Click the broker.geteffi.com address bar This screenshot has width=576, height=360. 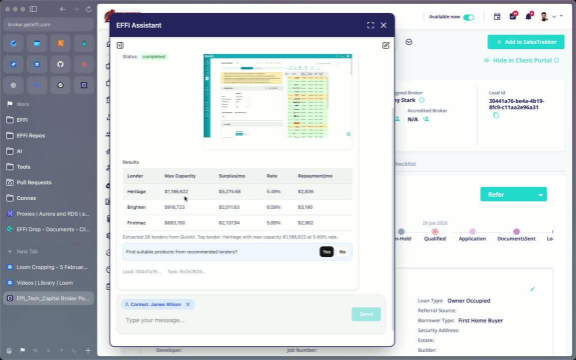pyautogui.click(x=48, y=25)
